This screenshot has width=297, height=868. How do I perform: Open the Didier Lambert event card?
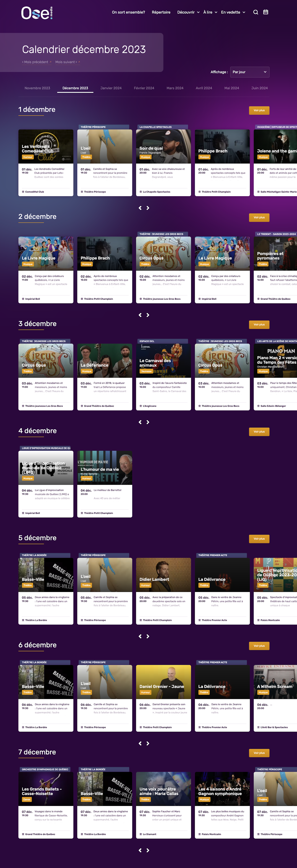click(x=163, y=591)
